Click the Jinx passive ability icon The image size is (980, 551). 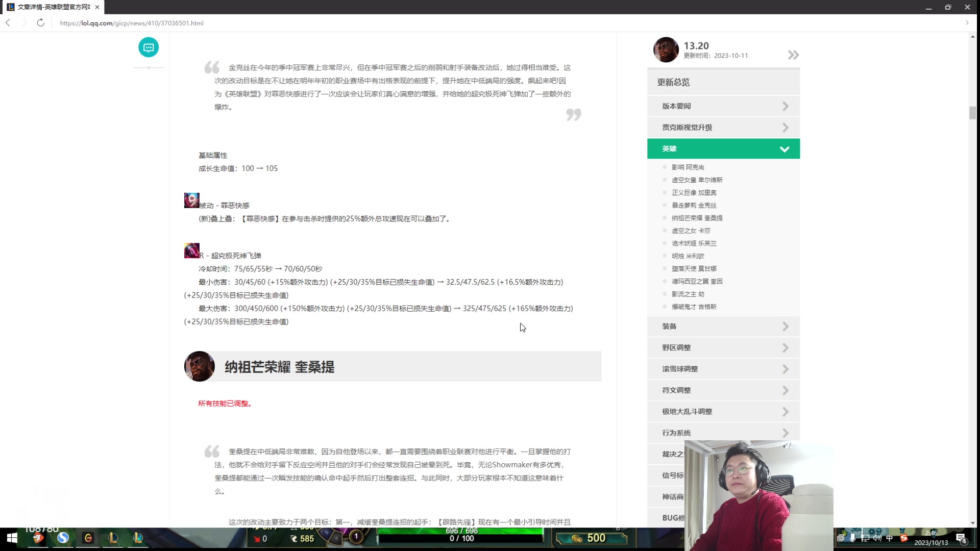191,200
